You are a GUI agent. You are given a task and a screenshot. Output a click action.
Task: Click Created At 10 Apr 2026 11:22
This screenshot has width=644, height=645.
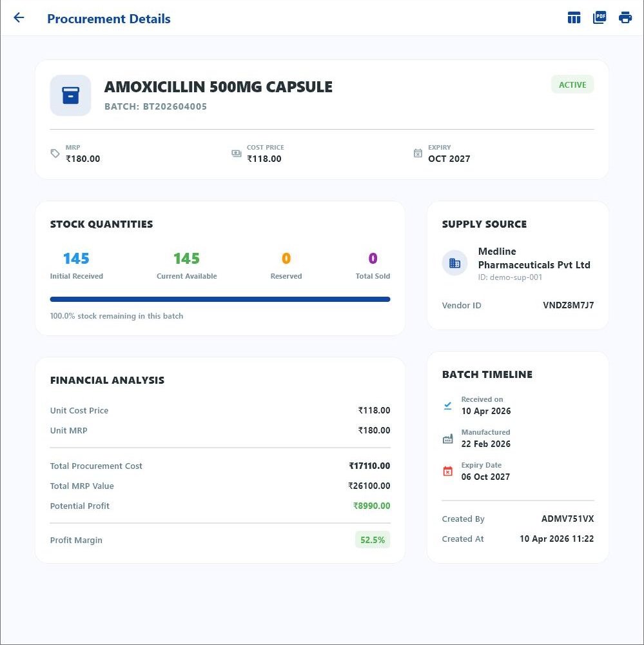(557, 539)
